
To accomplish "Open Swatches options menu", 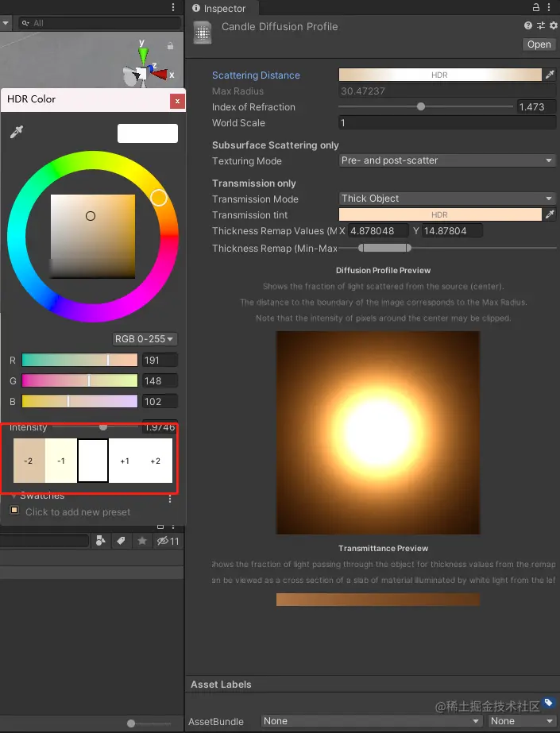I will [170, 499].
